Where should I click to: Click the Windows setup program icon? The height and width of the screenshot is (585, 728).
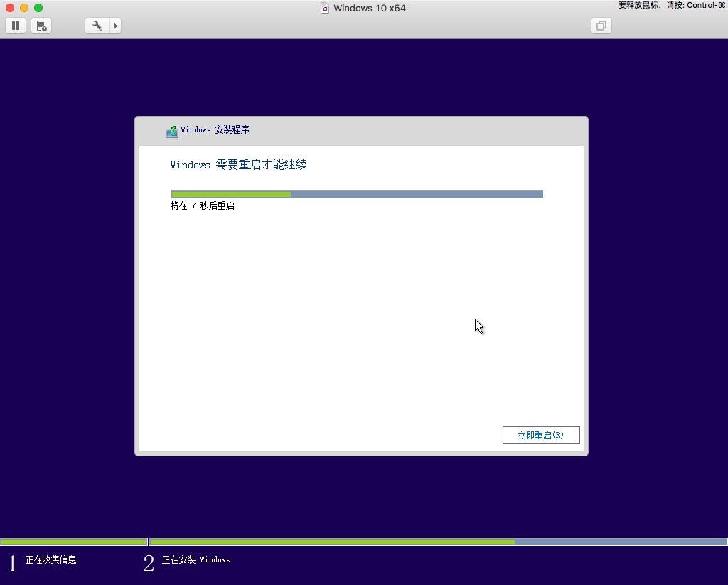click(172, 132)
